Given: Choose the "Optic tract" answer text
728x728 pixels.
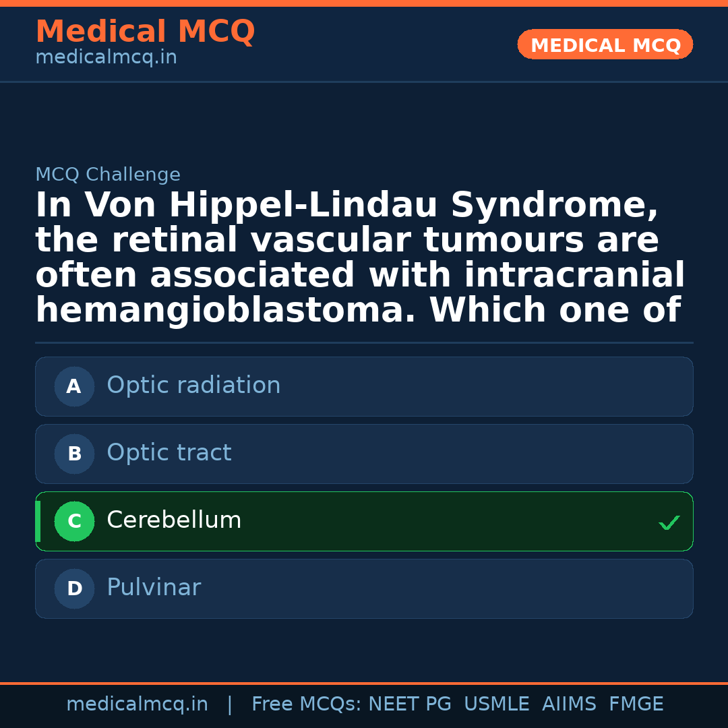Looking at the screenshot, I should [x=169, y=453].
